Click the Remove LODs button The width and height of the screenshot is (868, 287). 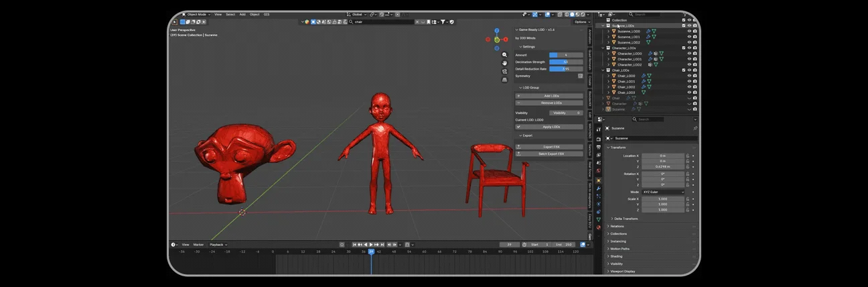(549, 102)
